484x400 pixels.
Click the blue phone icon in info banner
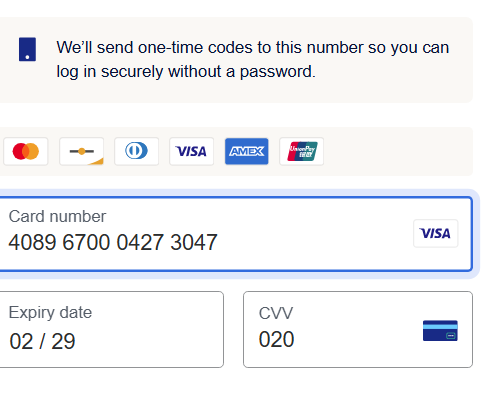[27, 49]
